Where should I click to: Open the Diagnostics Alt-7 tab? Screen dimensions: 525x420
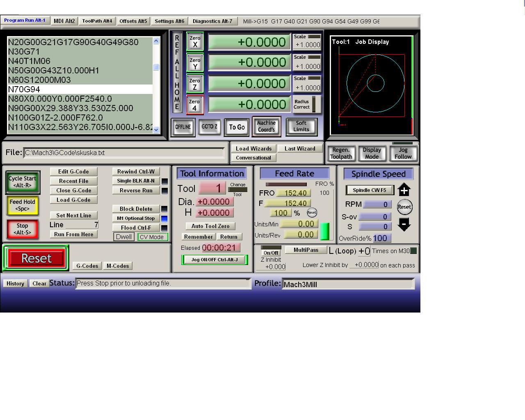pos(212,21)
